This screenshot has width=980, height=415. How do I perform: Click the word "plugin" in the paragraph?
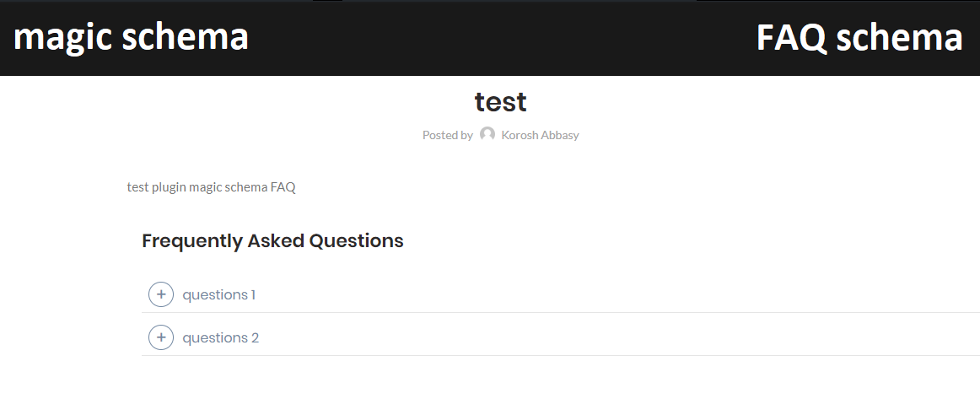coord(169,187)
